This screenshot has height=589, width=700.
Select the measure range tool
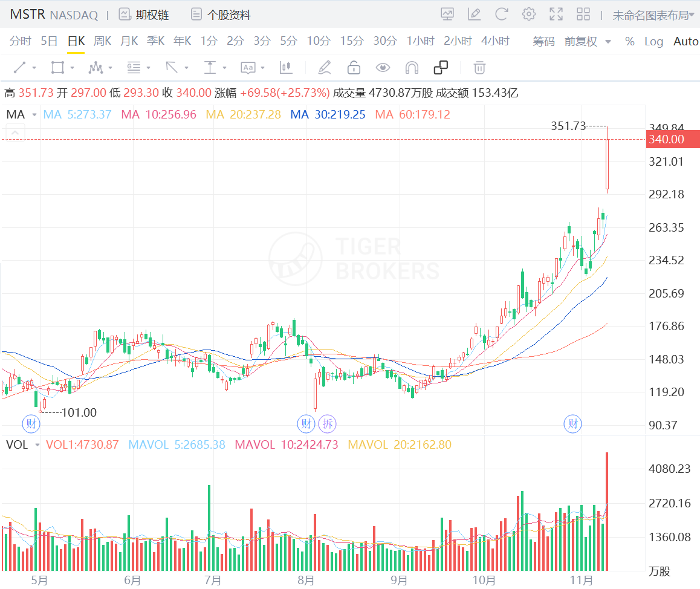click(210, 68)
